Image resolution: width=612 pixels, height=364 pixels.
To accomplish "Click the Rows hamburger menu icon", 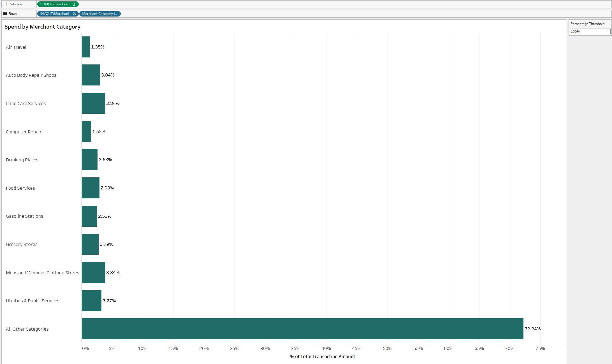I will pos(5,13).
